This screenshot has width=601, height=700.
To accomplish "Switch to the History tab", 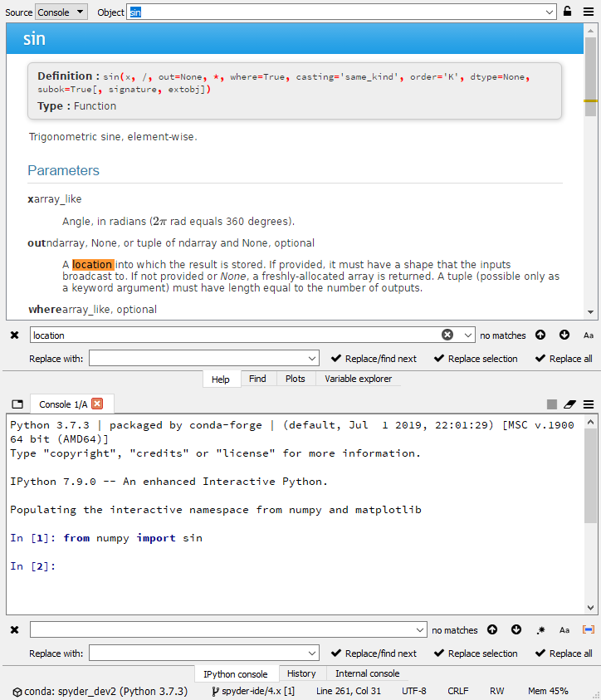I will coord(301,673).
